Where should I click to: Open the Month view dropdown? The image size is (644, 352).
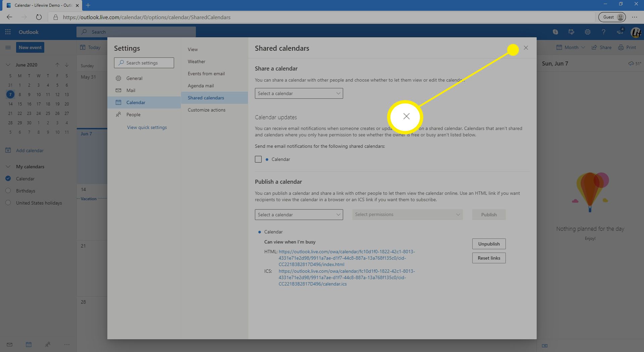(x=571, y=47)
